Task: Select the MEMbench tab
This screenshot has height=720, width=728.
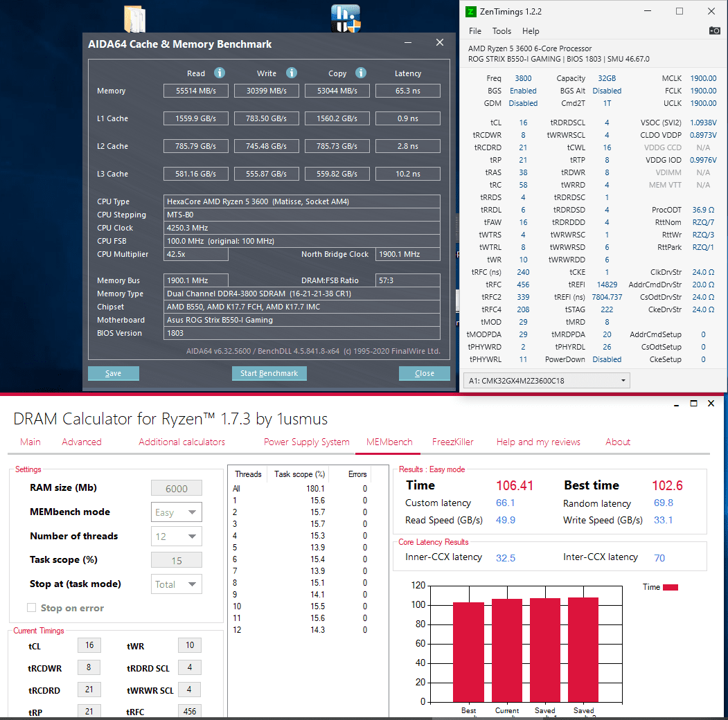Action: pos(389,442)
